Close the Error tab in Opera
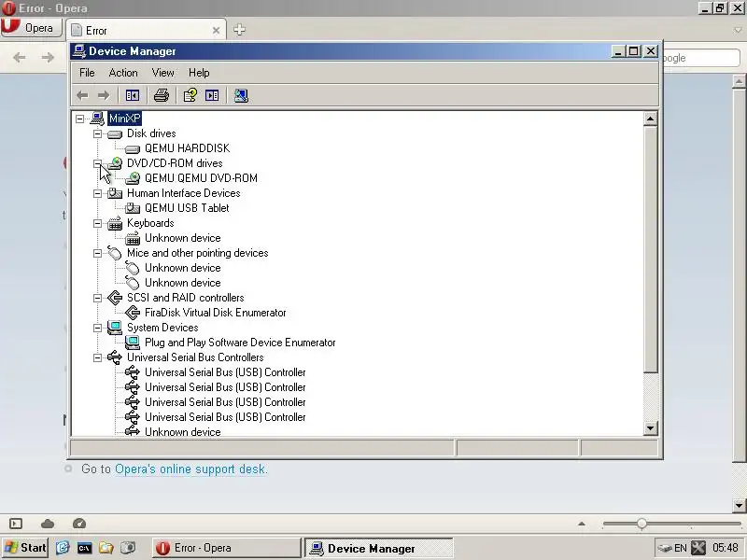 (216, 31)
